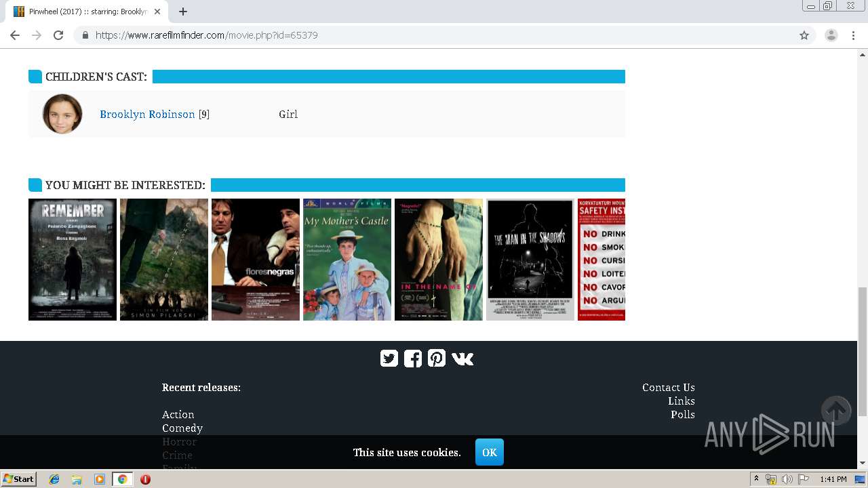Accept cookies with OK button
This screenshot has height=488, width=868.
(x=490, y=452)
